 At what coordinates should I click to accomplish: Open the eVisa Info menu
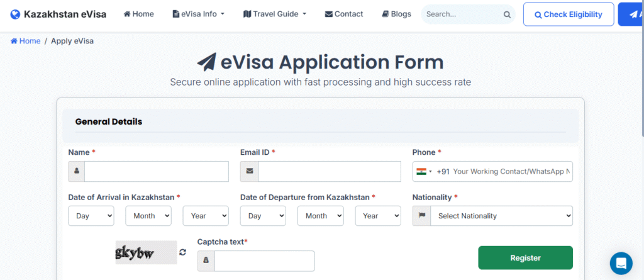tap(198, 14)
